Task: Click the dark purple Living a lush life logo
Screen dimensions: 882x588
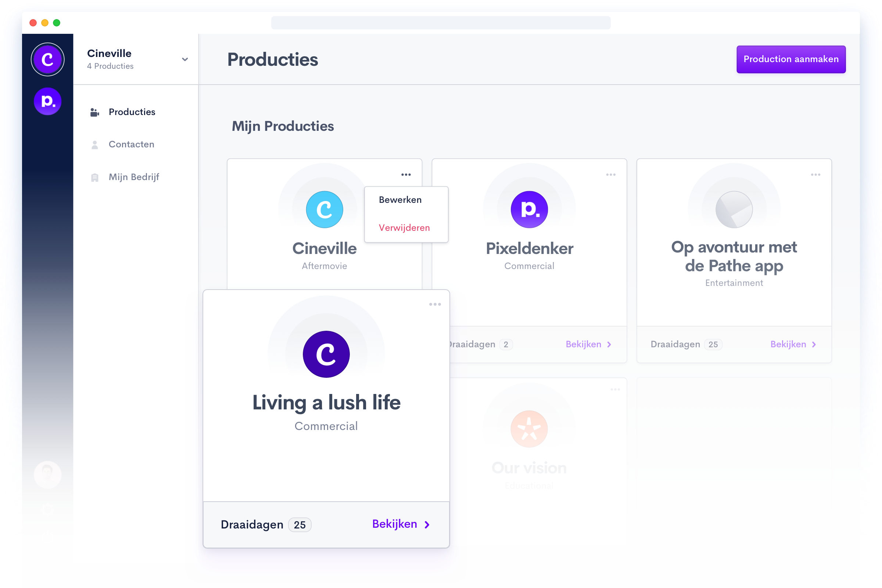Action: (326, 354)
